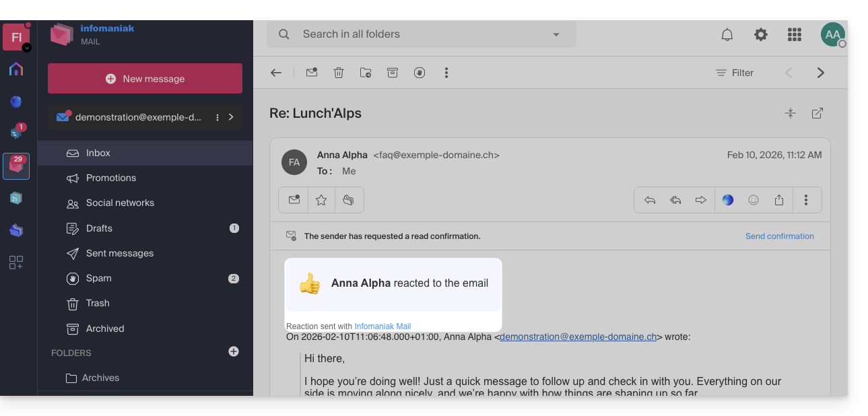Click the trash icon to delete email
868x416 pixels.
[x=339, y=73]
